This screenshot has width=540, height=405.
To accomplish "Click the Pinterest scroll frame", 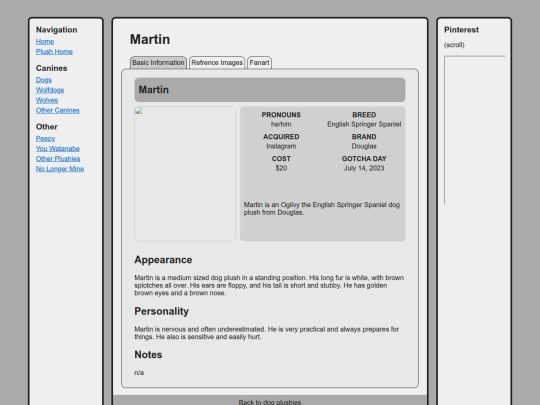I will 475,131.
